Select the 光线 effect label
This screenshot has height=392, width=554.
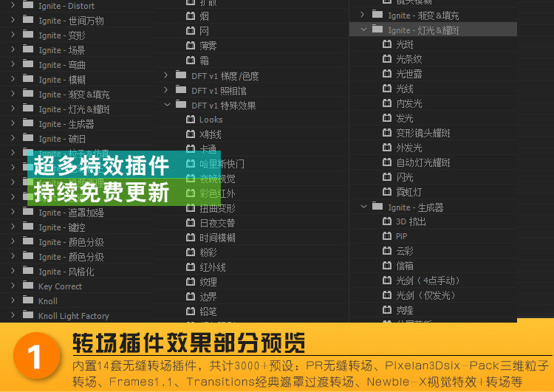[x=405, y=89]
